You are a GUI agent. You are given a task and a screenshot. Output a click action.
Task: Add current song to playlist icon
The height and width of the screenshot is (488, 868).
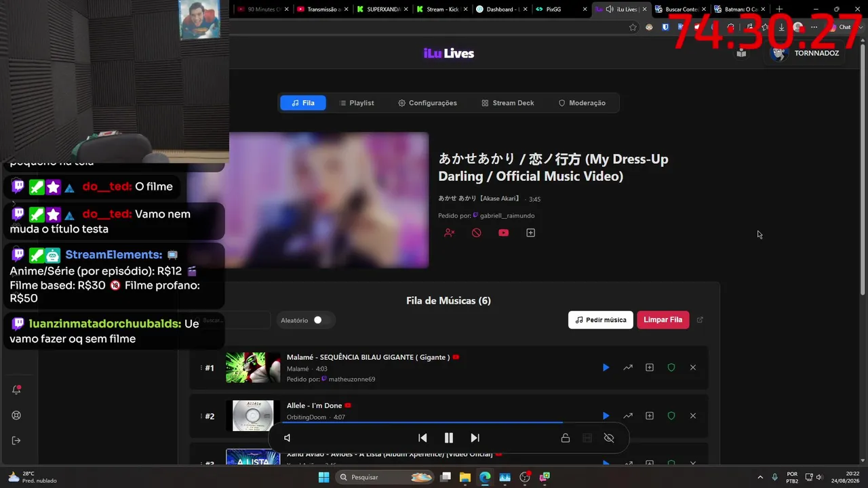530,232
